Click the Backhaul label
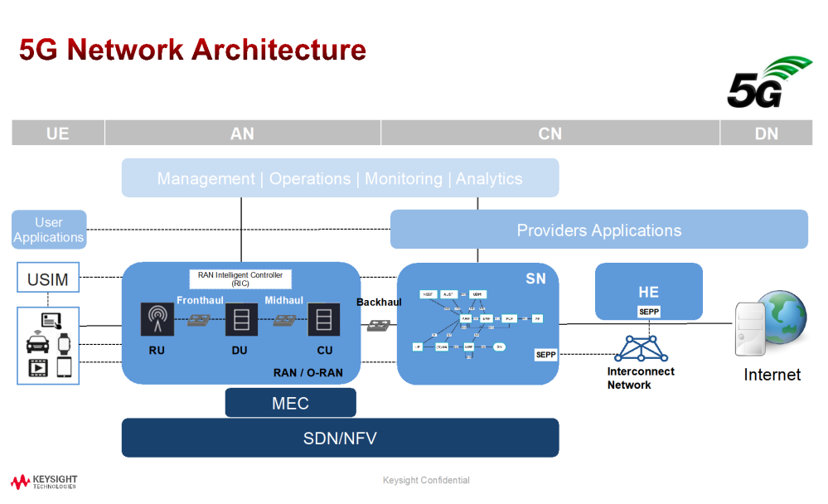828x504 pixels. tap(379, 303)
